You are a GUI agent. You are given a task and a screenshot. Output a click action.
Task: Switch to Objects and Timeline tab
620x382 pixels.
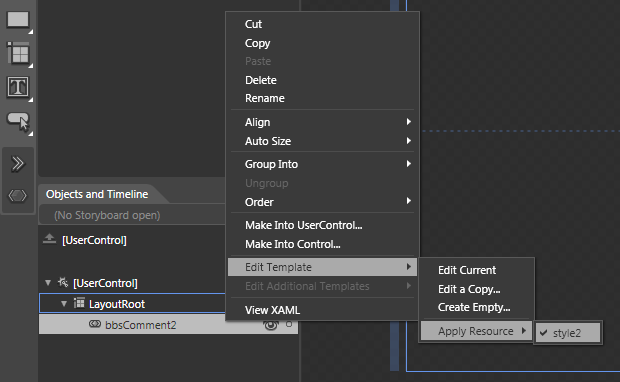(x=97, y=194)
